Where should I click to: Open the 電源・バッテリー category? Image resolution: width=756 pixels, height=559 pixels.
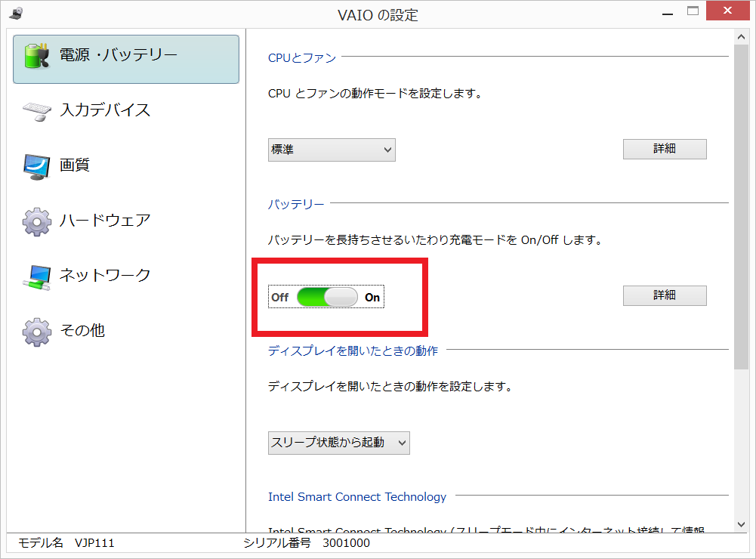point(126,59)
